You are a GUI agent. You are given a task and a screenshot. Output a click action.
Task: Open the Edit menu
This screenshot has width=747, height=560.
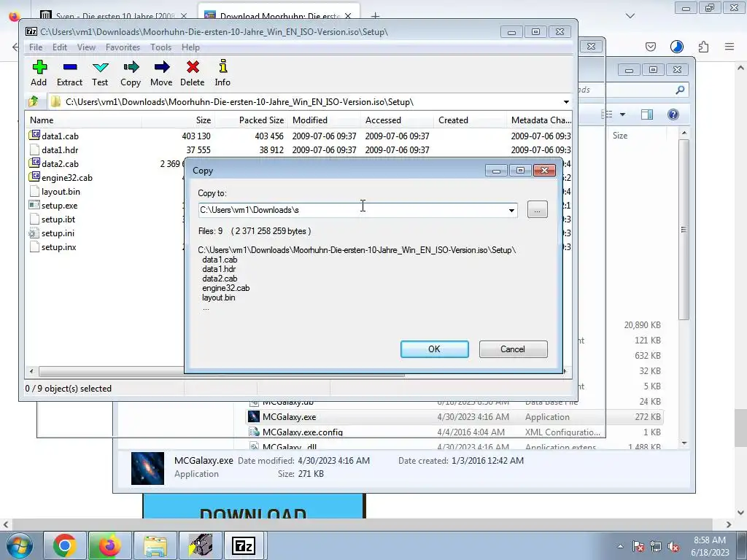click(x=60, y=47)
